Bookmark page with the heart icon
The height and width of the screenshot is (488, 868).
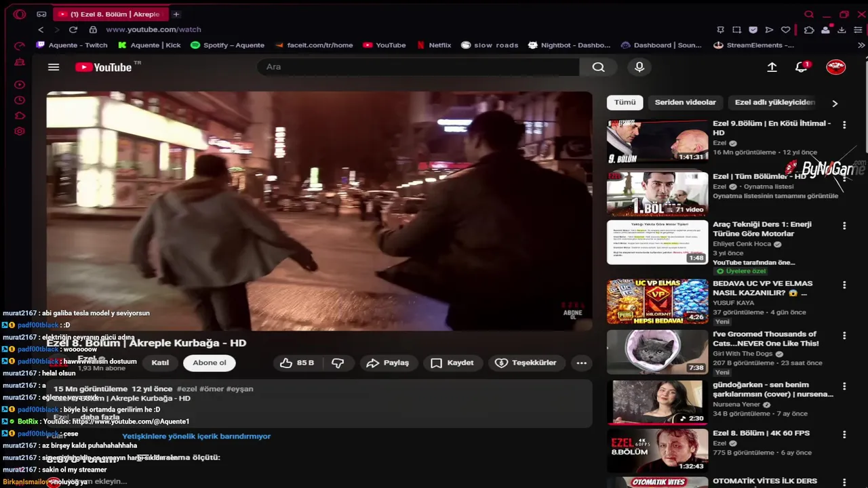(x=785, y=30)
